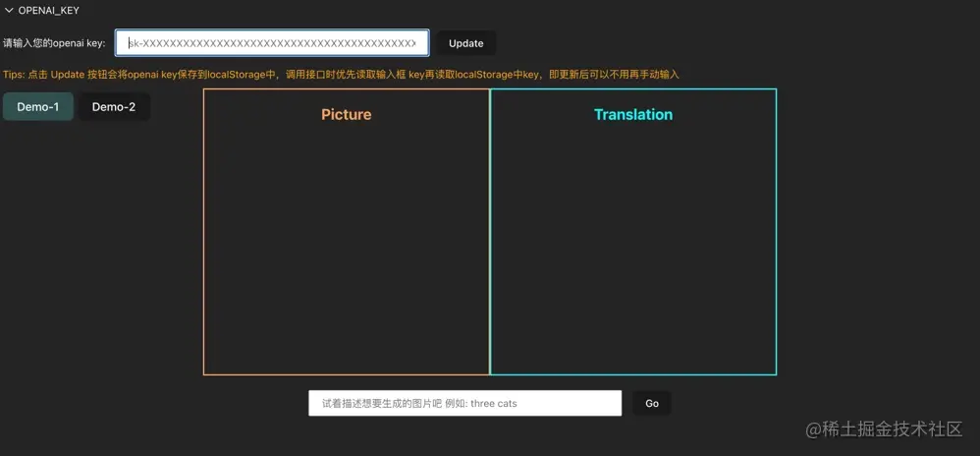980x456 pixels.
Task: Click the Picture panel heading
Action: click(347, 114)
